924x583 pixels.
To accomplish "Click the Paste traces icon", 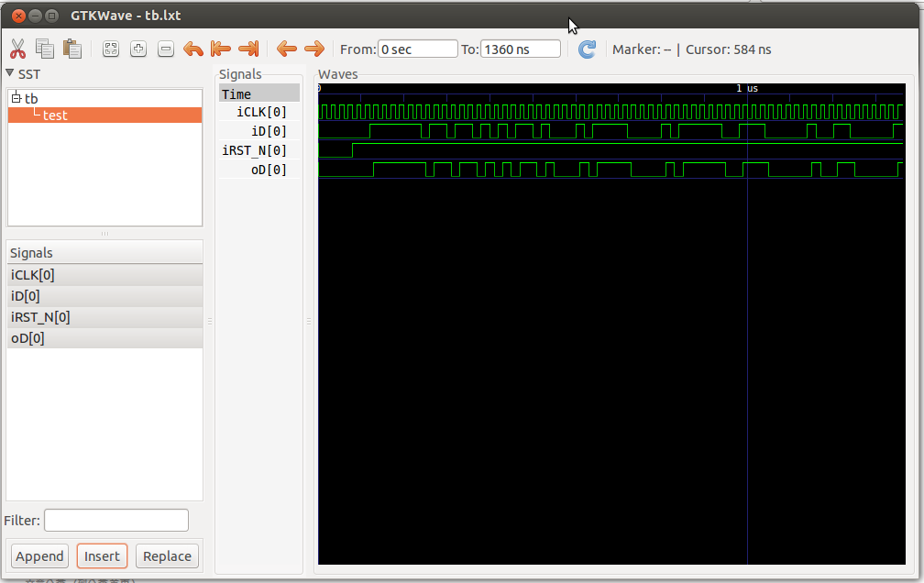I will click(71, 48).
